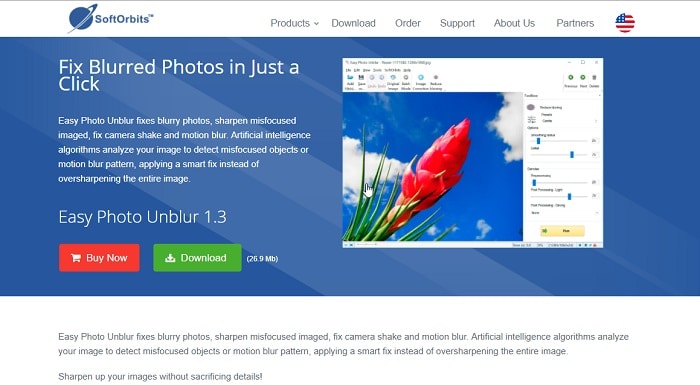Click the Fix Blurred Photos headline
Image resolution: width=700 pixels, height=385 pixels.
pos(179,75)
